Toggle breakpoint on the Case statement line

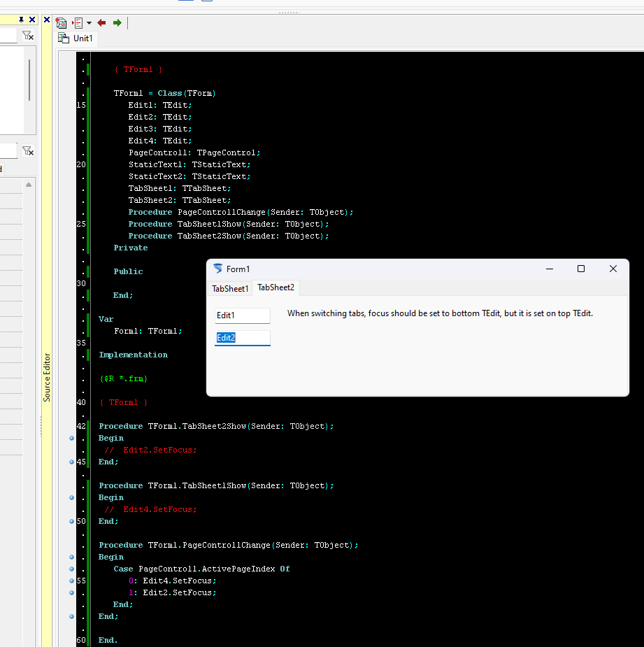[x=71, y=569]
